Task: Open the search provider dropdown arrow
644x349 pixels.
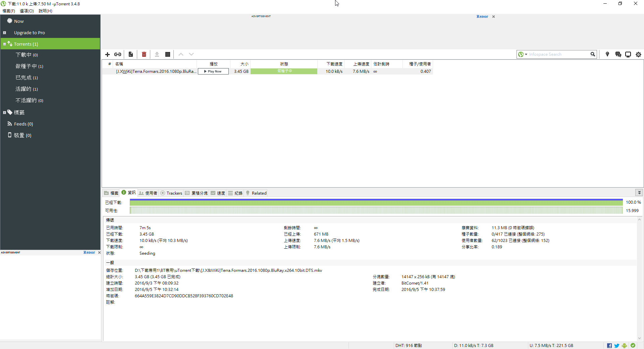Action: (526, 54)
